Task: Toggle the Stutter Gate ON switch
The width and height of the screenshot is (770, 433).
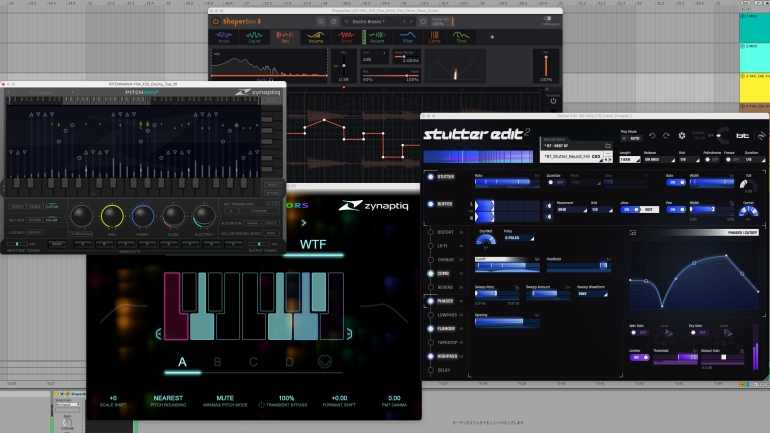Action: (676, 182)
